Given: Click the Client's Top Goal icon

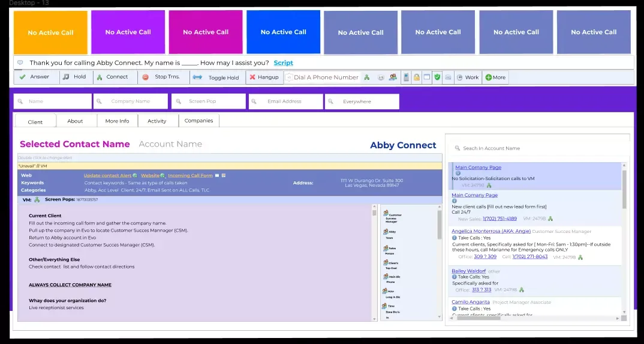Looking at the screenshot, I should coord(386,263).
